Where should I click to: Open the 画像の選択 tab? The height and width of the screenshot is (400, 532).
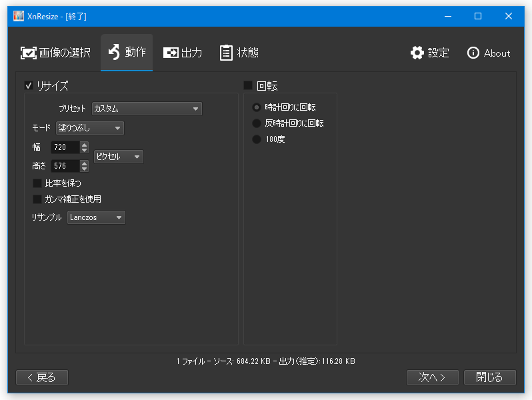[55, 53]
